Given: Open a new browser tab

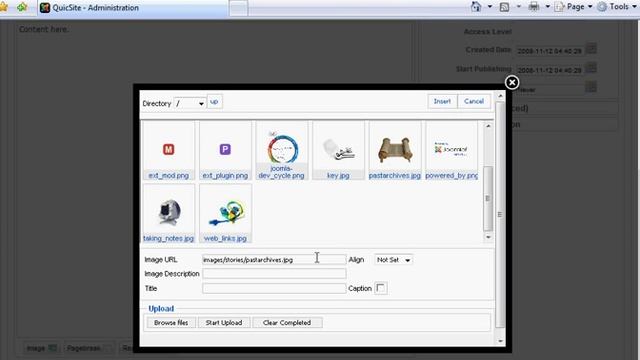Looking at the screenshot, I should pyautogui.click(x=238, y=8).
